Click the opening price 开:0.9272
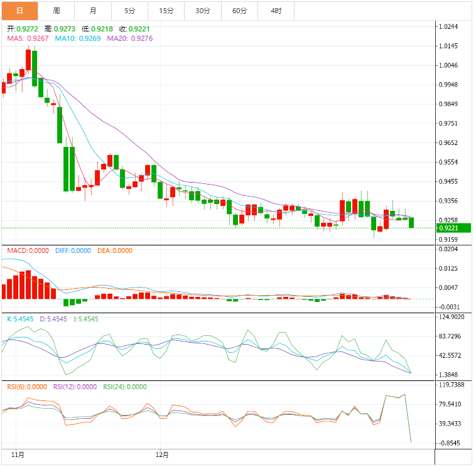This screenshot has height=467, width=476. click(23, 29)
